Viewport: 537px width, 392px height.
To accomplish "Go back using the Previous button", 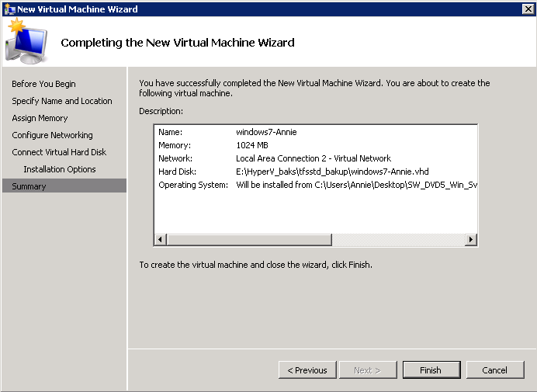I will [307, 370].
